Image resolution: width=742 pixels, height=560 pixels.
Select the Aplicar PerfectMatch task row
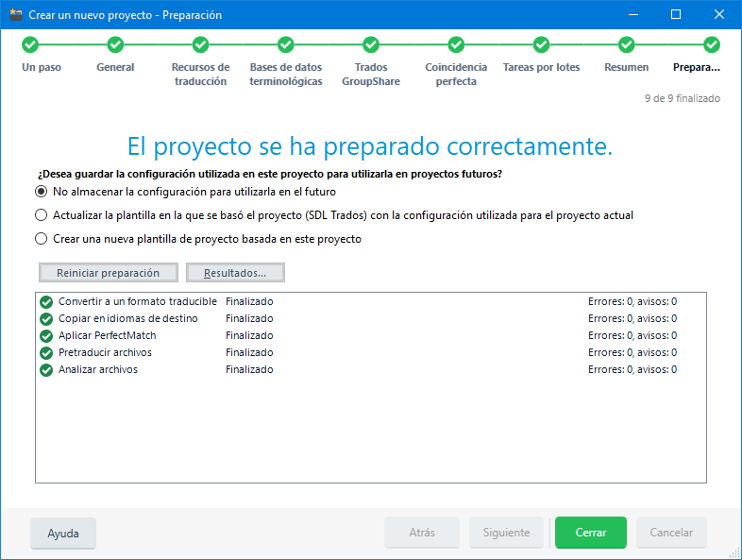(370, 335)
